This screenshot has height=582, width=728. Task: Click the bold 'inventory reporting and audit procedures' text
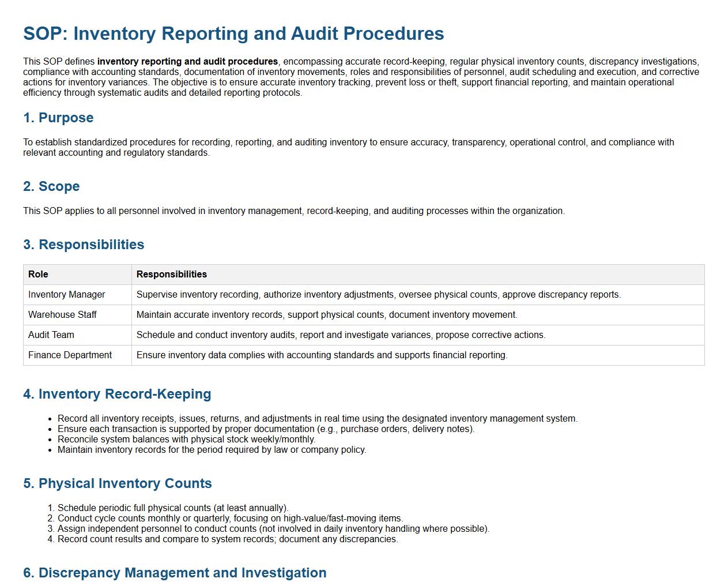tap(187, 62)
